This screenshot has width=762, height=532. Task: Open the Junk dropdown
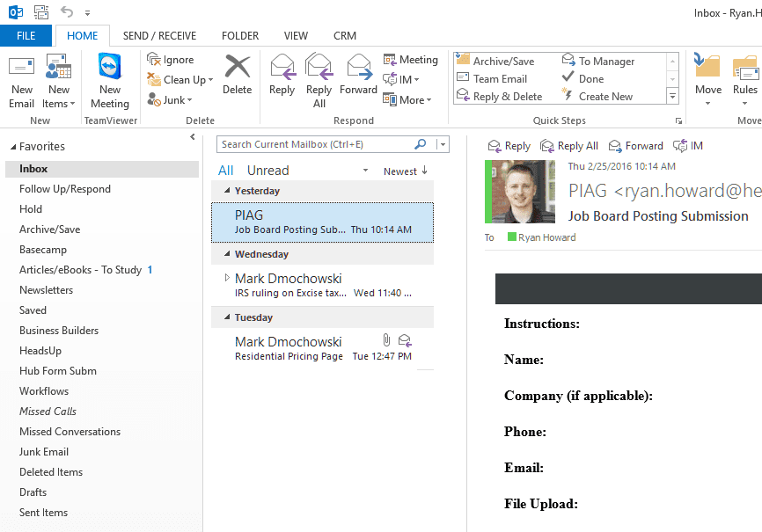pyautogui.click(x=170, y=99)
